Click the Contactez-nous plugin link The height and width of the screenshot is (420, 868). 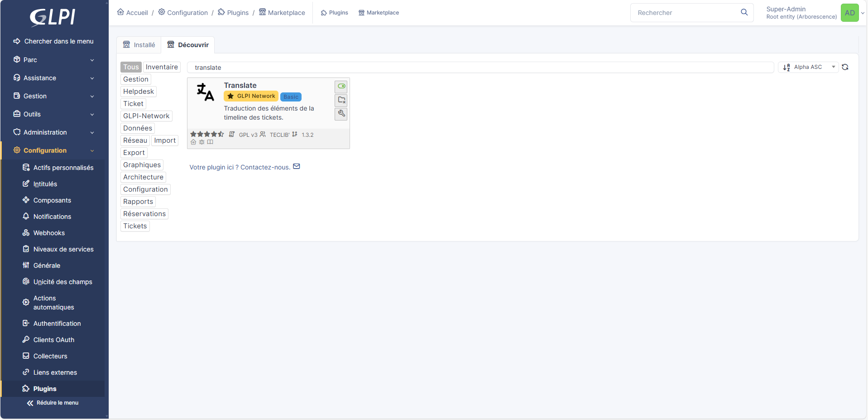pyautogui.click(x=245, y=167)
